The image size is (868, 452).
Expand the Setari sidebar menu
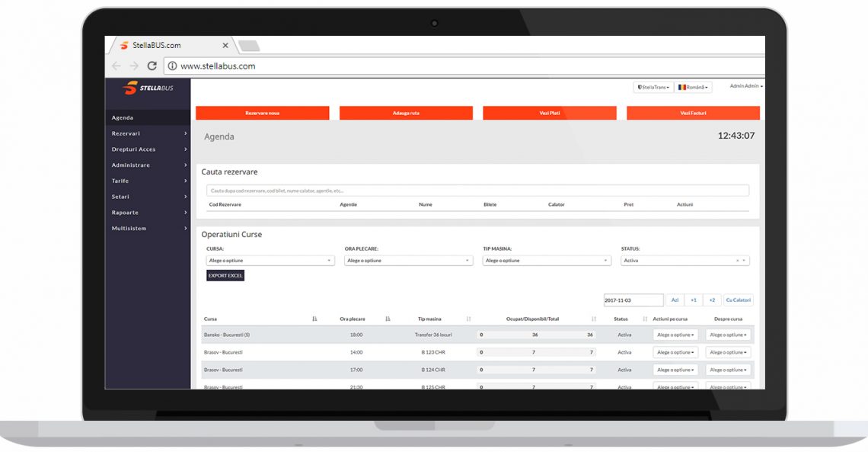click(x=147, y=197)
